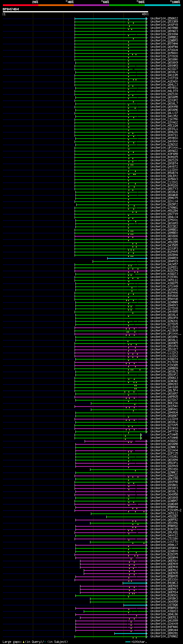Screen dimensions: 183x644
Task: Open hit UniRef100_Q56NI2
Action: [x=164, y=18]
